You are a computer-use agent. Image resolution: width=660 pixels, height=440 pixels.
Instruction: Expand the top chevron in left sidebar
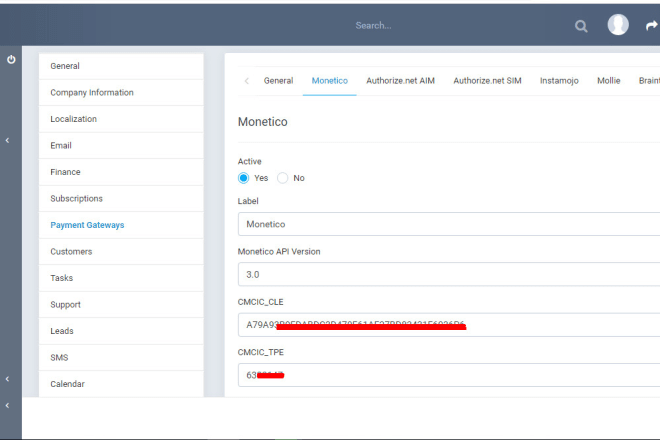[x=7, y=140]
